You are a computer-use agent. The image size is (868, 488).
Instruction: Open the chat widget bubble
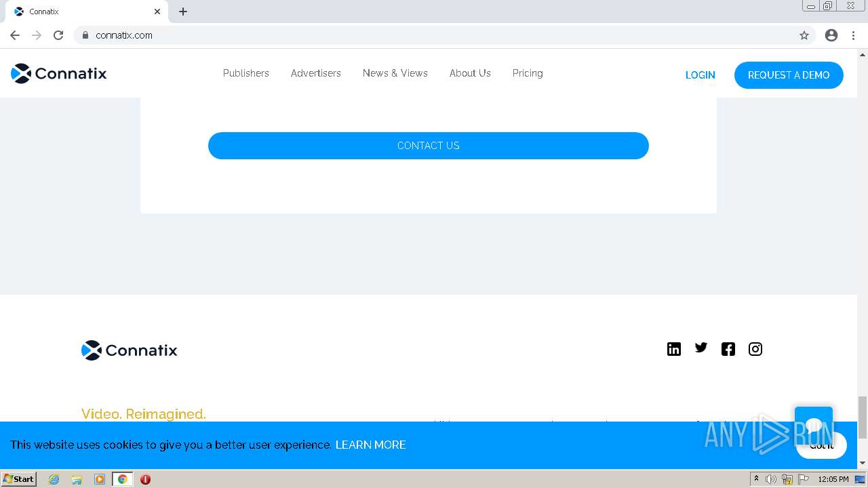point(814,425)
